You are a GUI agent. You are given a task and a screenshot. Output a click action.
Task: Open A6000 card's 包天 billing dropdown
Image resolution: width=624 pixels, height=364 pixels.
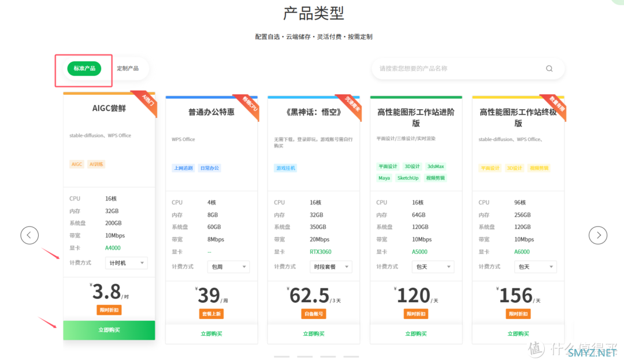click(535, 267)
